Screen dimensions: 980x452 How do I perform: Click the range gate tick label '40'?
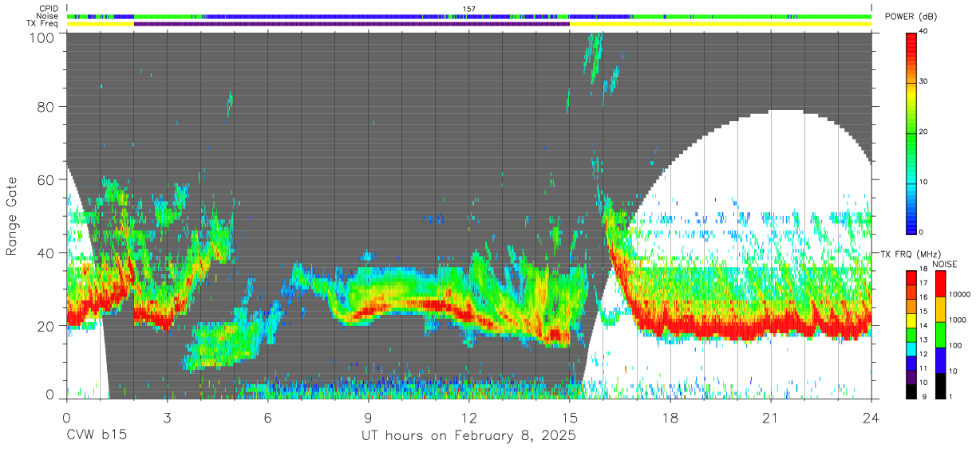point(47,253)
